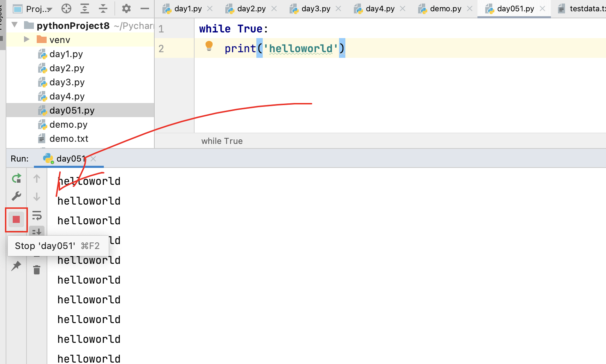The width and height of the screenshot is (606, 364).
Task: Click 'while True' breadcrumb
Action: pos(222,141)
